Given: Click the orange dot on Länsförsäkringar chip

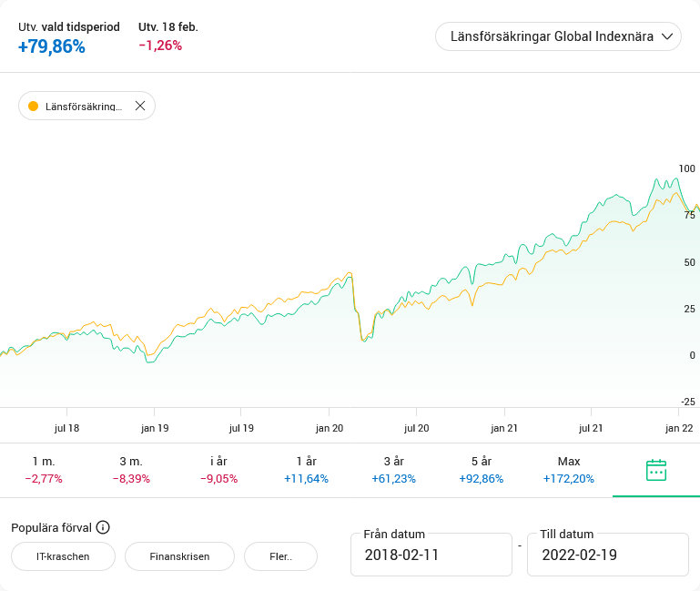Looking at the screenshot, I should click(34, 106).
